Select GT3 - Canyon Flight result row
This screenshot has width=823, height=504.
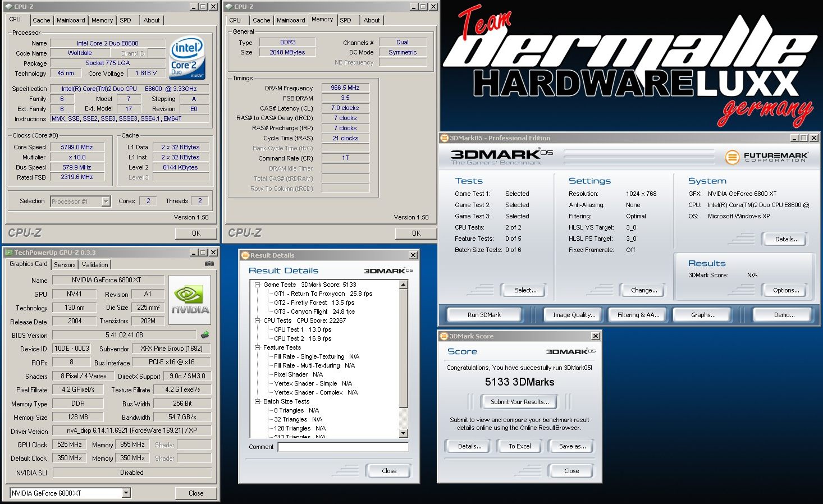click(314, 311)
